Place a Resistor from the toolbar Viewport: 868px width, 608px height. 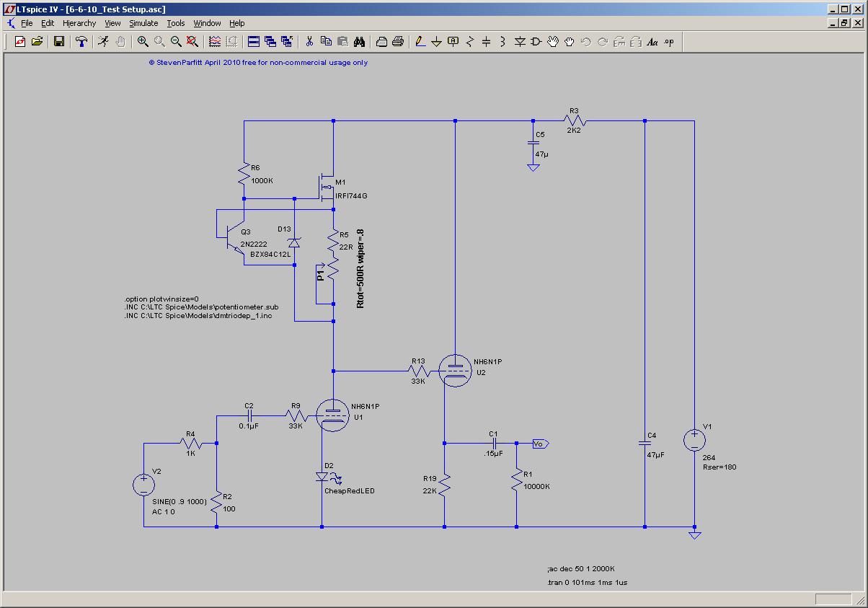point(470,42)
